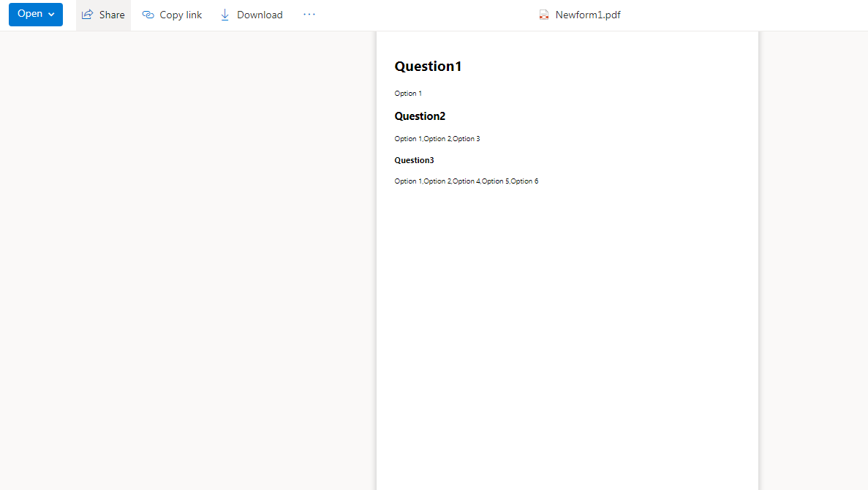Download the Newform1.pdf file
The width and height of the screenshot is (868, 490).
(252, 15)
